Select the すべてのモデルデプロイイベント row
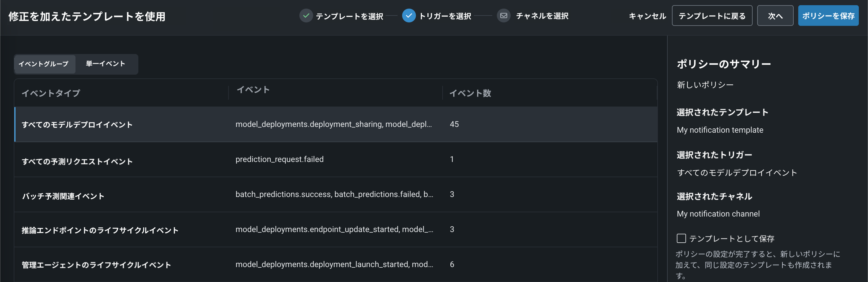This screenshot has width=868, height=282. (x=77, y=125)
